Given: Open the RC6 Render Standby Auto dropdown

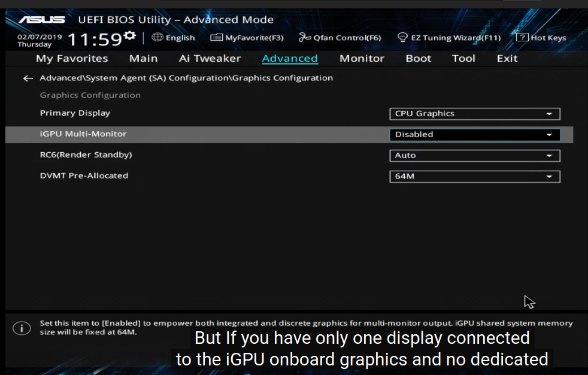Looking at the screenshot, I should coord(475,156).
